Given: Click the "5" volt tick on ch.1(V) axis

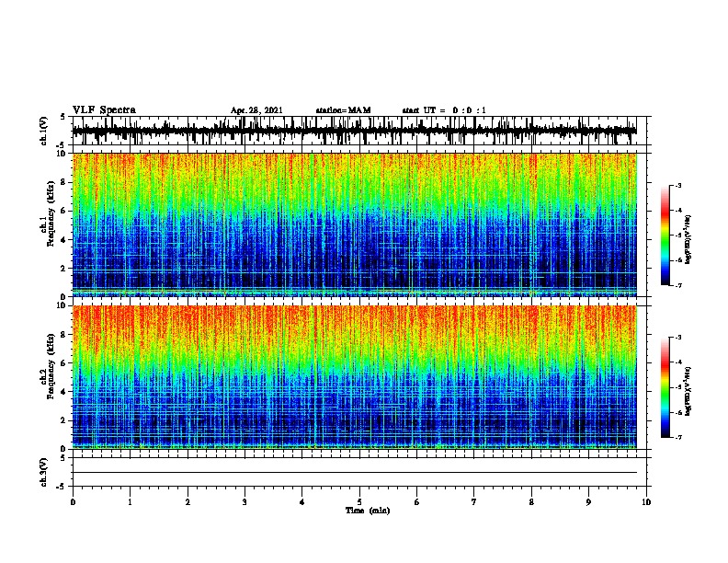Looking at the screenshot, I should (63, 117).
